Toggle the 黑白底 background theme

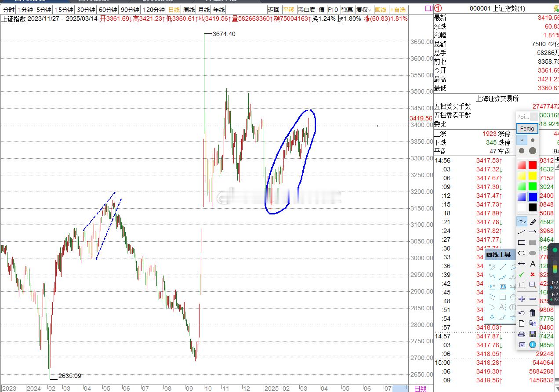point(306,10)
